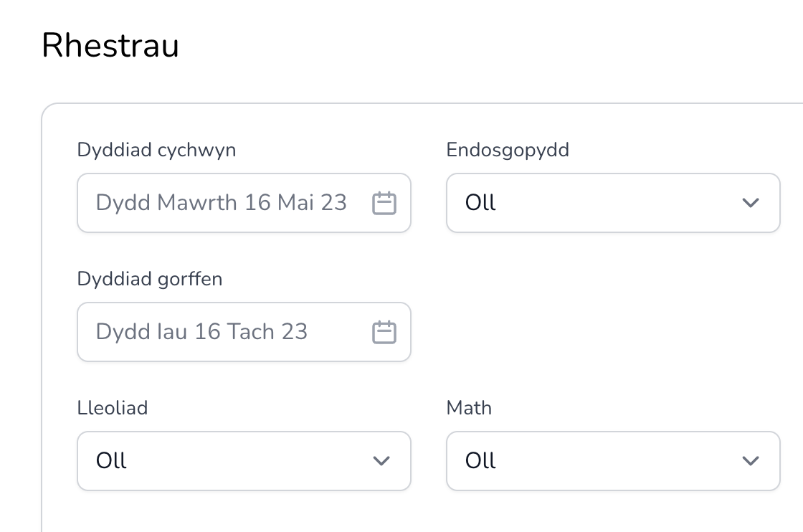Expand the Oll list under Lleoliad
803x532 pixels.
(244, 461)
